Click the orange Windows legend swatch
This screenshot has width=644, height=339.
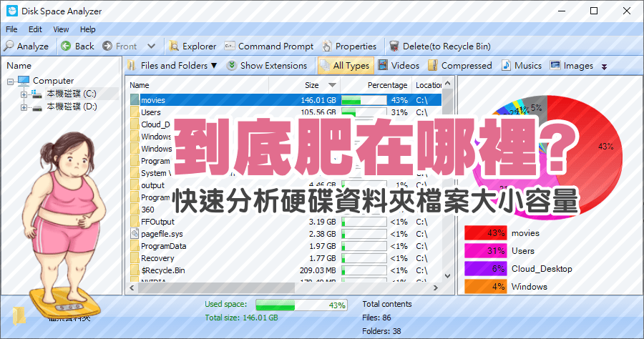coord(485,287)
